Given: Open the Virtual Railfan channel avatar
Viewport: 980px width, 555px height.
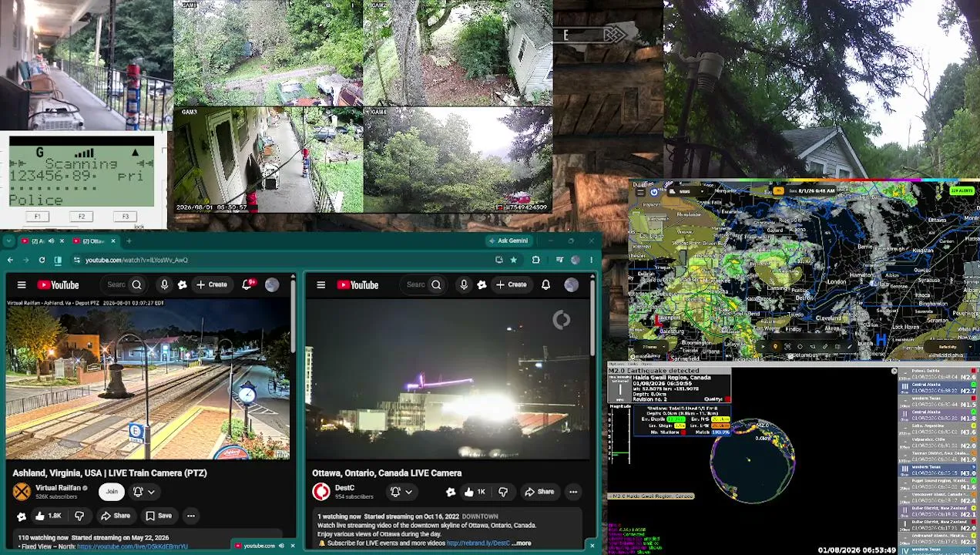Looking at the screenshot, I should (x=22, y=492).
